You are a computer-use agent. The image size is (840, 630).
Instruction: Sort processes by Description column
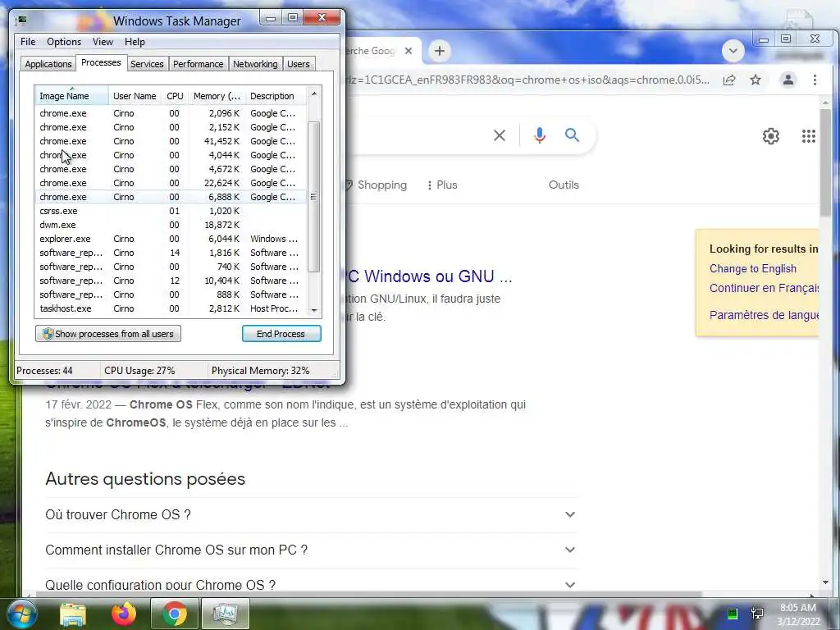[x=276, y=96]
